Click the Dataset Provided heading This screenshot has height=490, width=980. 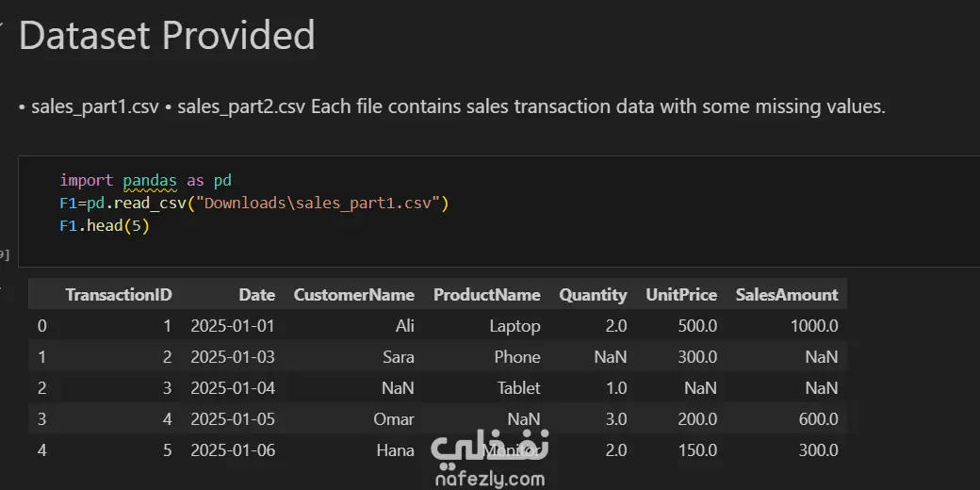coord(167,36)
